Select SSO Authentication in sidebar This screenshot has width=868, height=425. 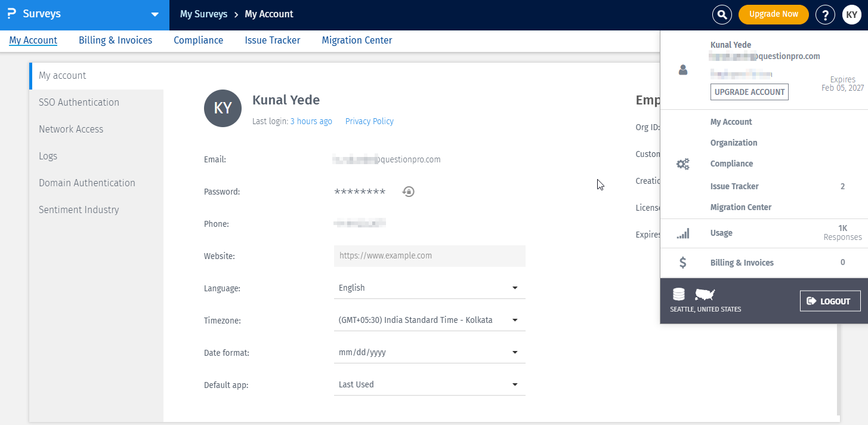coord(79,102)
